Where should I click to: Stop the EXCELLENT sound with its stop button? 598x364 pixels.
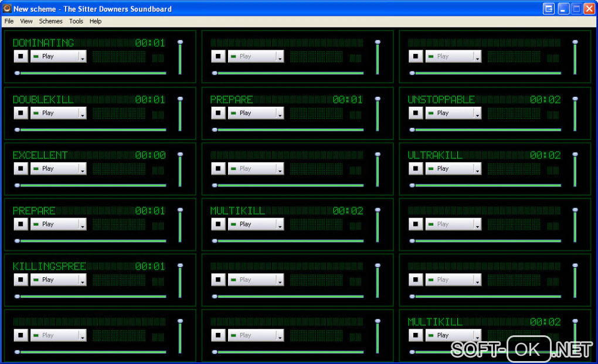(x=21, y=168)
